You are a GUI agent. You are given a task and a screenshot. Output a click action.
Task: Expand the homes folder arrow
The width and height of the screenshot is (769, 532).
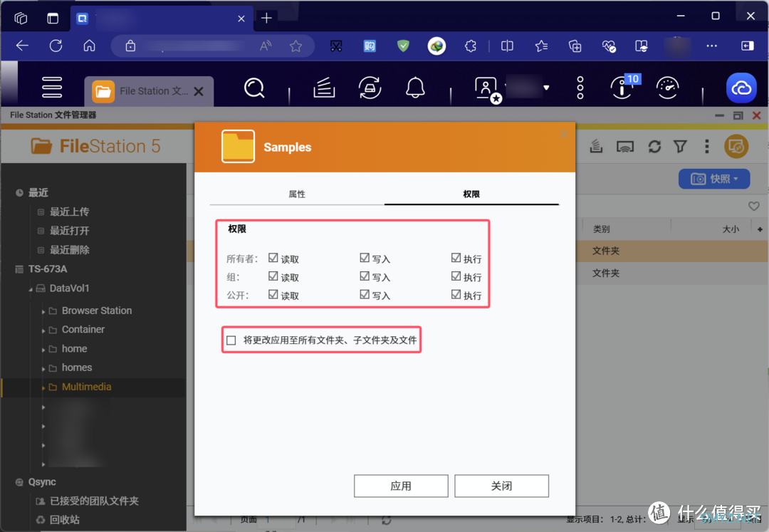43,369
